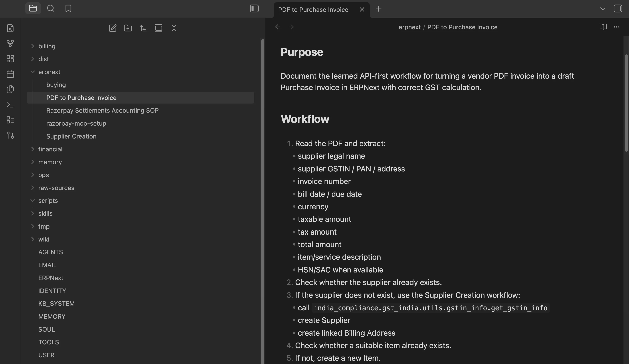The height and width of the screenshot is (364, 629).
Task: Click the auto-reveal current file icon
Action: [159, 28]
